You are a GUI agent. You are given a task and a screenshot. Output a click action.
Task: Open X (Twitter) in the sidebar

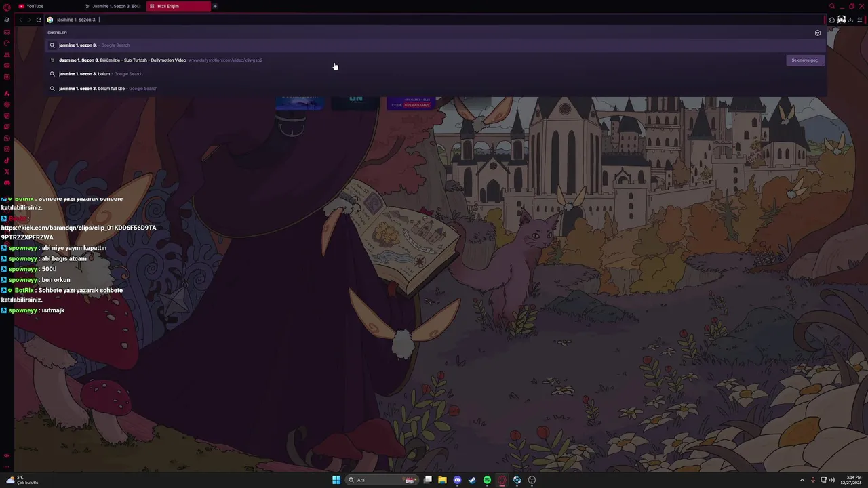click(x=7, y=171)
